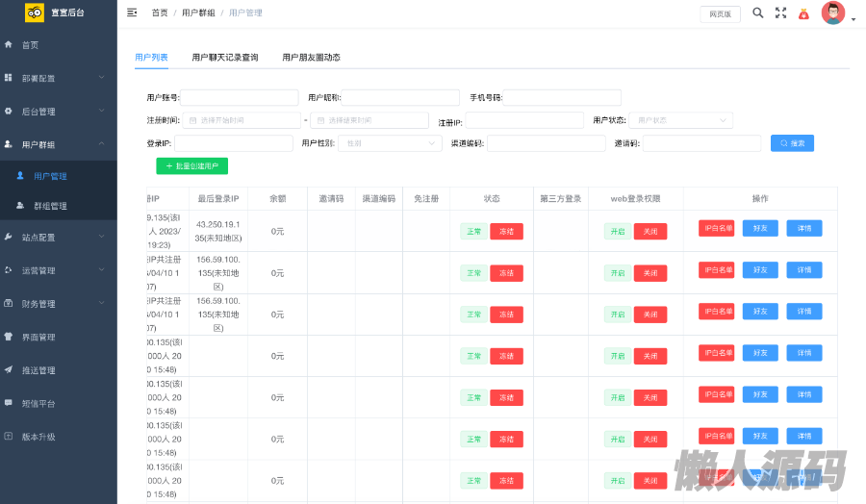This screenshot has height=504, width=866.
Task: Click 用户群组 in the breadcrumb
Action: 198,13
